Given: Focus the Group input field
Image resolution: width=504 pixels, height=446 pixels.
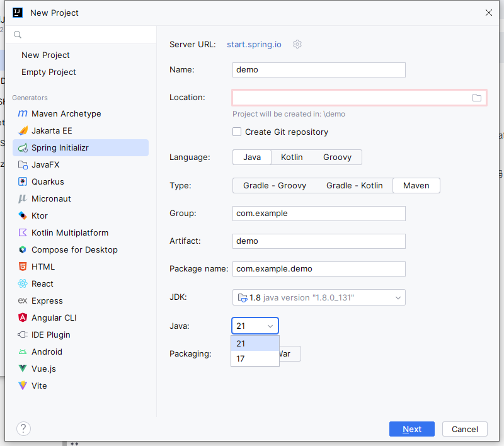Looking at the screenshot, I should [319, 214].
